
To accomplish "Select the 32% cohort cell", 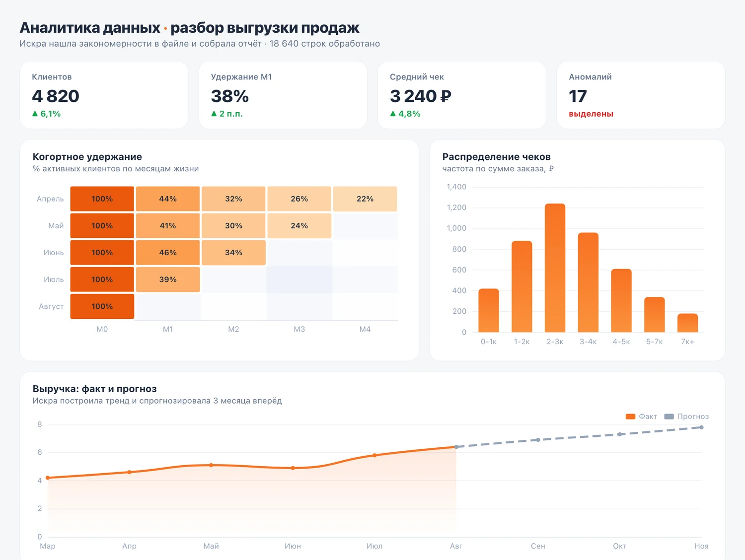I will [x=233, y=199].
